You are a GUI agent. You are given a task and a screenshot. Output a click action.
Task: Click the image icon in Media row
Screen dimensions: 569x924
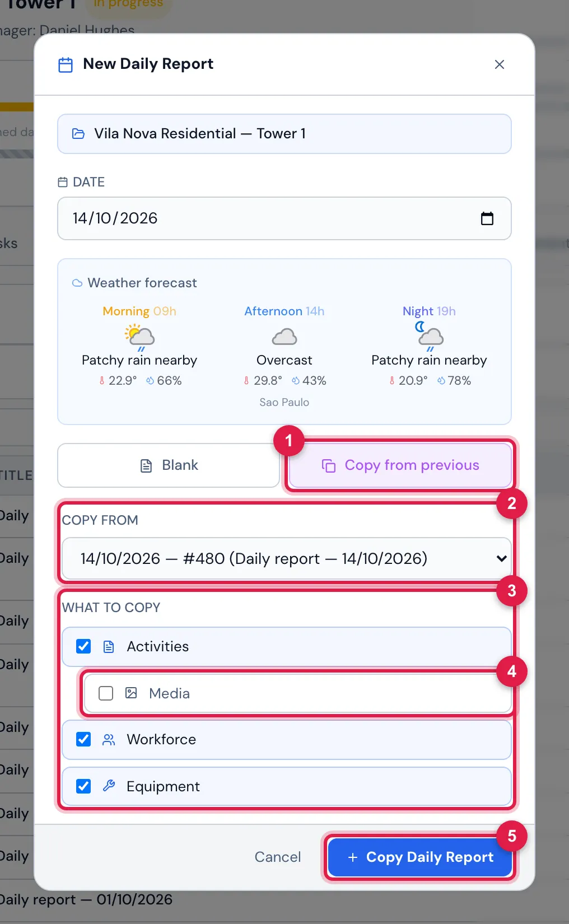(131, 693)
